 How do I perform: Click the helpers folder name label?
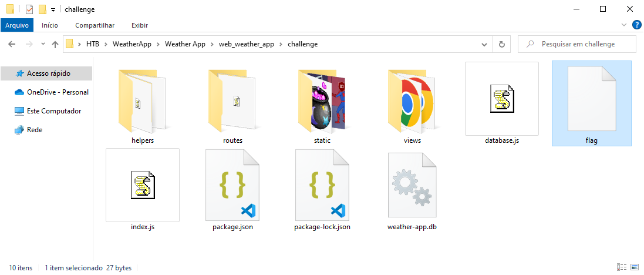[143, 140]
